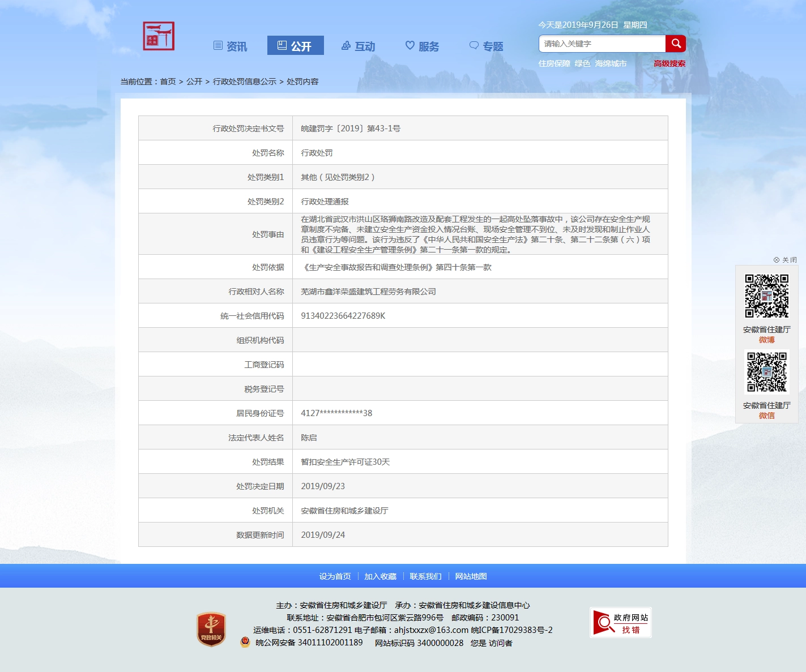Click the 行政处理通报 penalty category cell

click(480, 201)
